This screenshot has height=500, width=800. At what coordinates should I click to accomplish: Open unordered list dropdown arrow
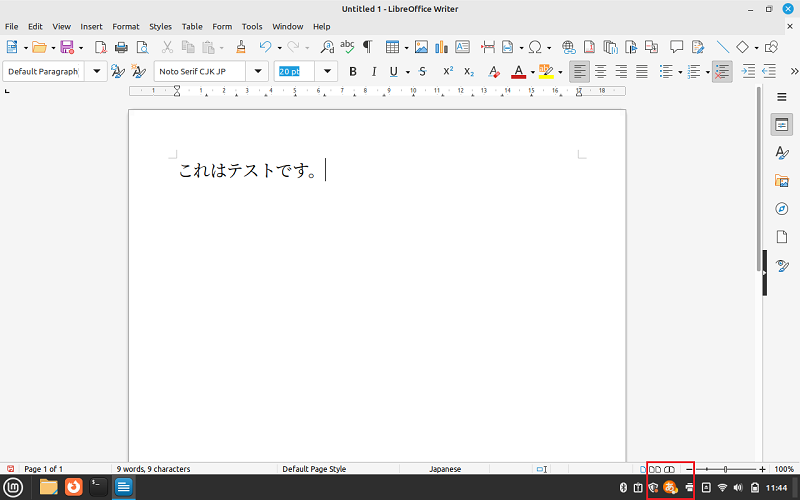click(680, 72)
